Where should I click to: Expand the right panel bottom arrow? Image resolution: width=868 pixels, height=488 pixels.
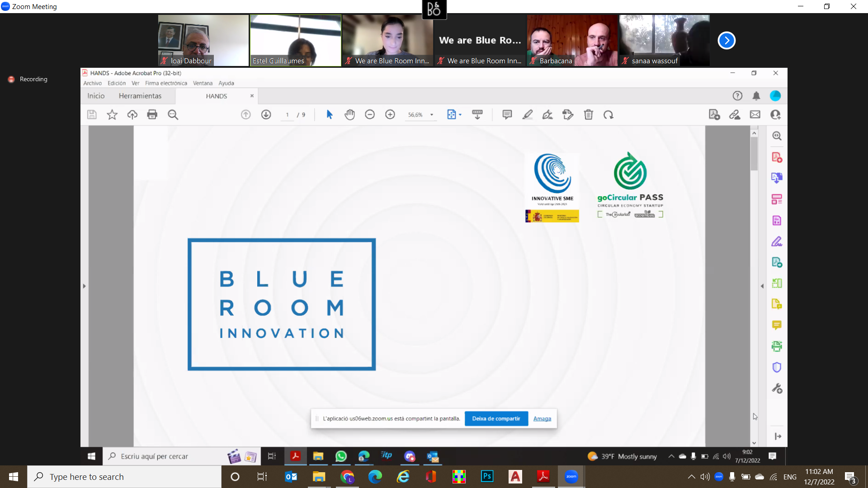tap(778, 436)
